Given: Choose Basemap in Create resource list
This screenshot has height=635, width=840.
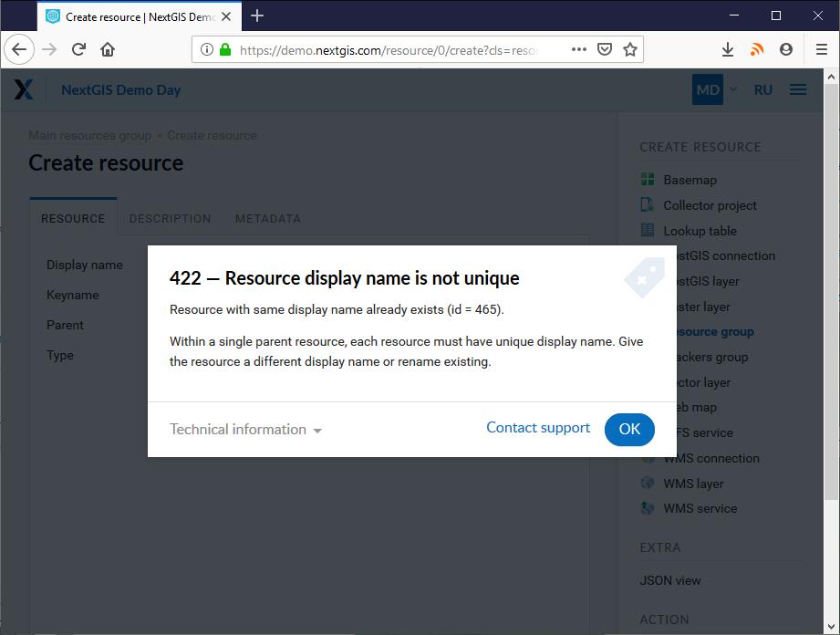Looking at the screenshot, I should tap(690, 180).
